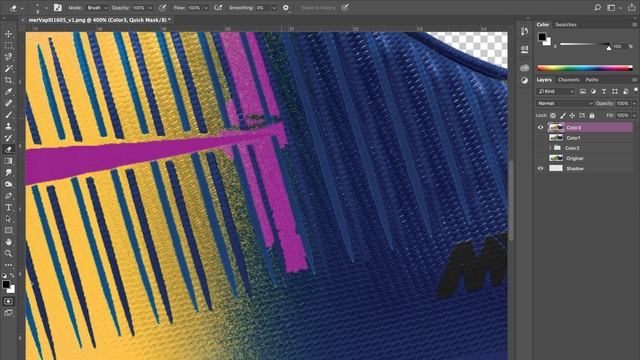Open the Edit Toolbar ellipsis
The width and height of the screenshot is (640, 360).
(8, 265)
